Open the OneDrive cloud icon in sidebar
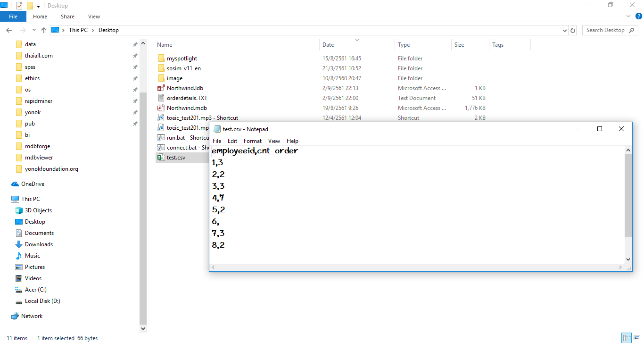 [15, 184]
